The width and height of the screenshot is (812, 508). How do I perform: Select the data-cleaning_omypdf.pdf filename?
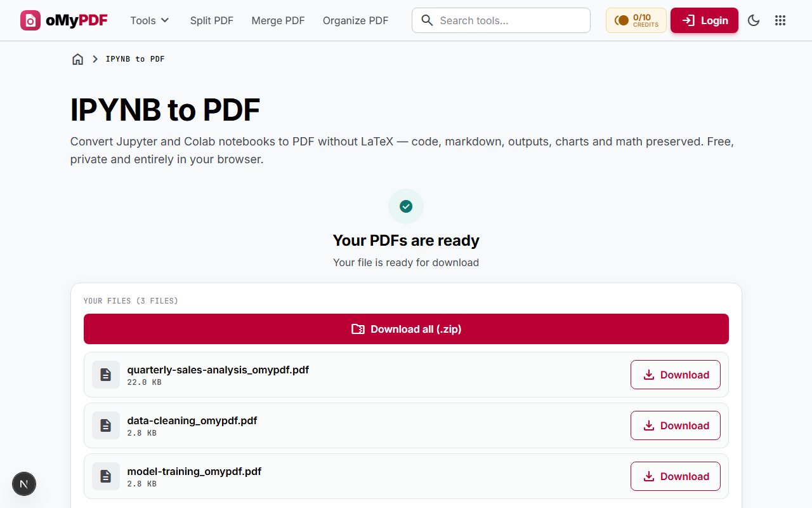[x=192, y=420]
